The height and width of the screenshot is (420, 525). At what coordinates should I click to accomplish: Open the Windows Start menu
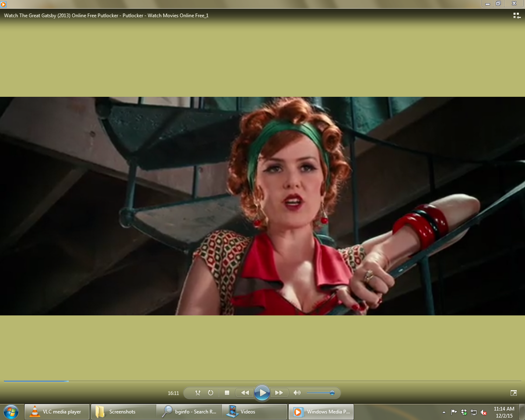pos(10,412)
